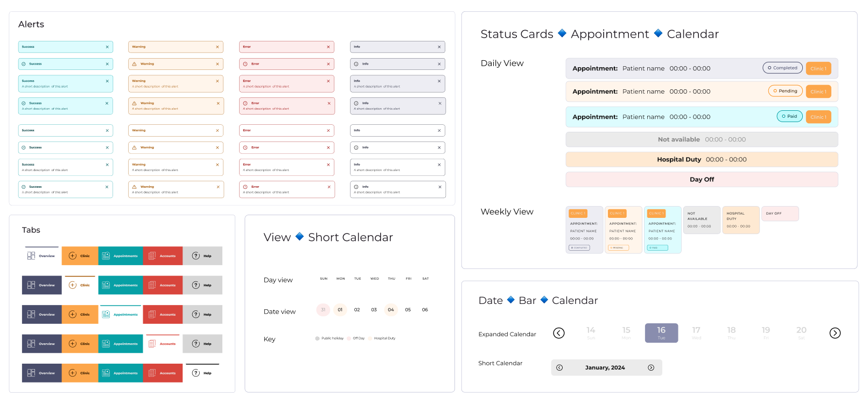Click the Completed status badge in Daily View
Image resolution: width=868 pixels, height=404 pixels.
782,68
